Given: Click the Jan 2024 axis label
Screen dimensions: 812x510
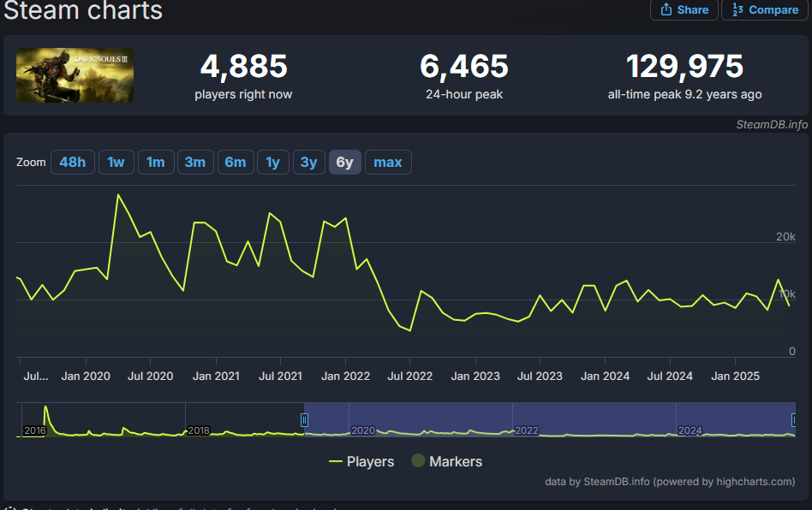Looking at the screenshot, I should click(605, 376).
